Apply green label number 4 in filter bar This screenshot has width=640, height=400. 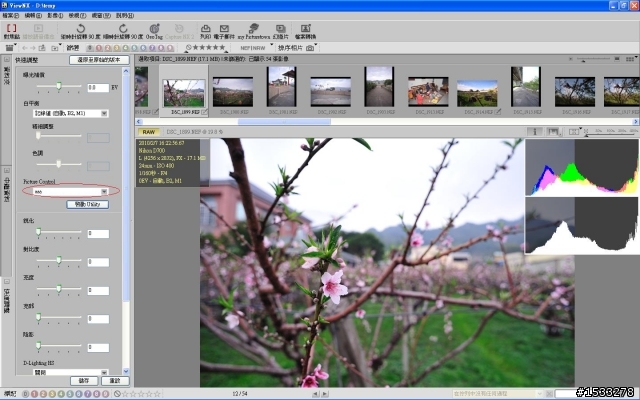coord(125,48)
